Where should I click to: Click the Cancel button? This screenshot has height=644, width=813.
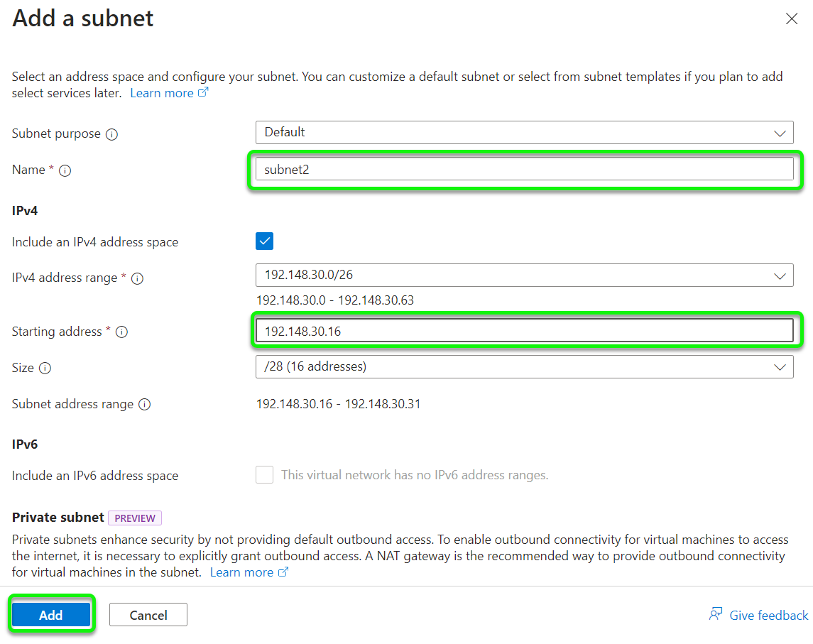(x=148, y=613)
